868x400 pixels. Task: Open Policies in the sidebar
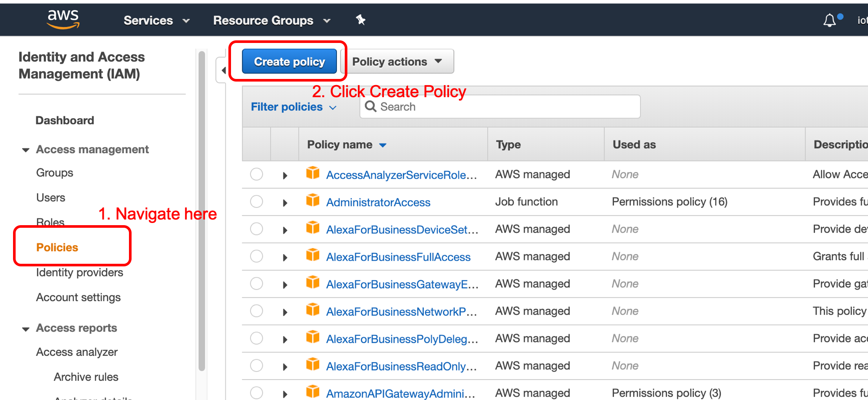pyautogui.click(x=57, y=247)
